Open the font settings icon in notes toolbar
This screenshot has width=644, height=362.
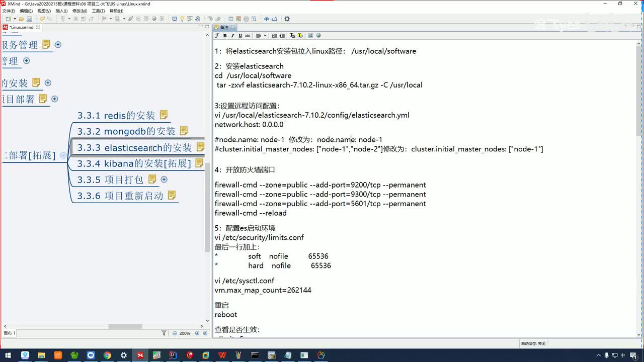click(x=217, y=36)
